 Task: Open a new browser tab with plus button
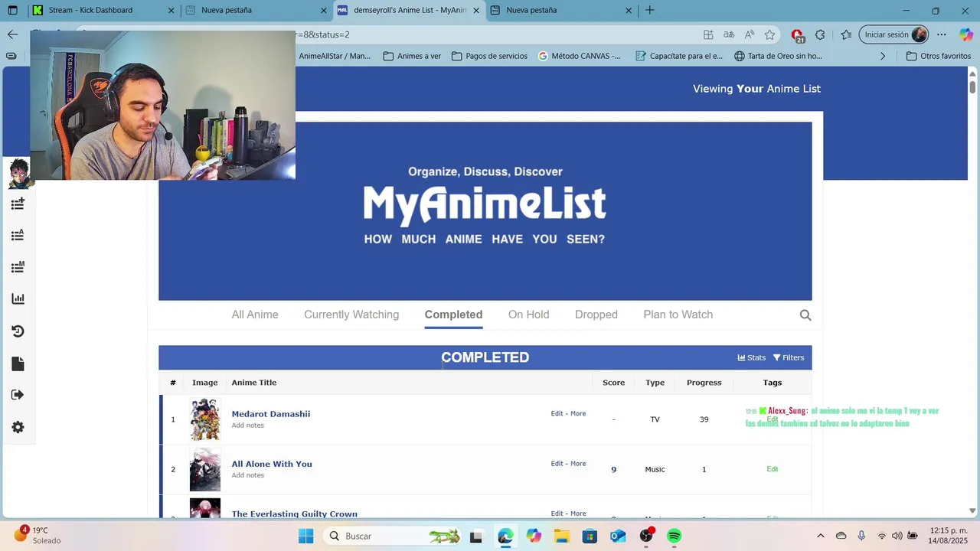click(649, 10)
